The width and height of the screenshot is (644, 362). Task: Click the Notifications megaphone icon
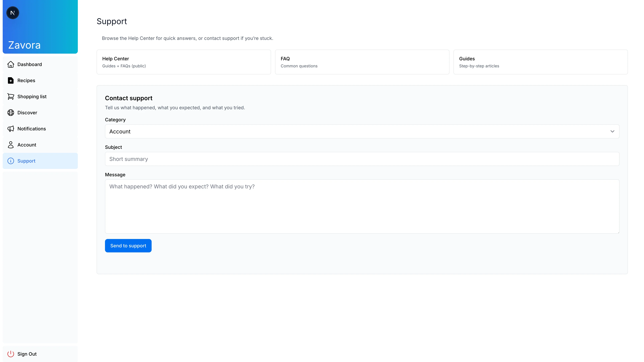pos(11,129)
